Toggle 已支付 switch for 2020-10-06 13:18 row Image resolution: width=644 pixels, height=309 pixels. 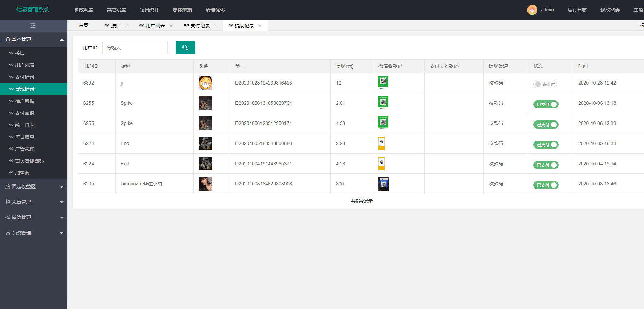546,104
